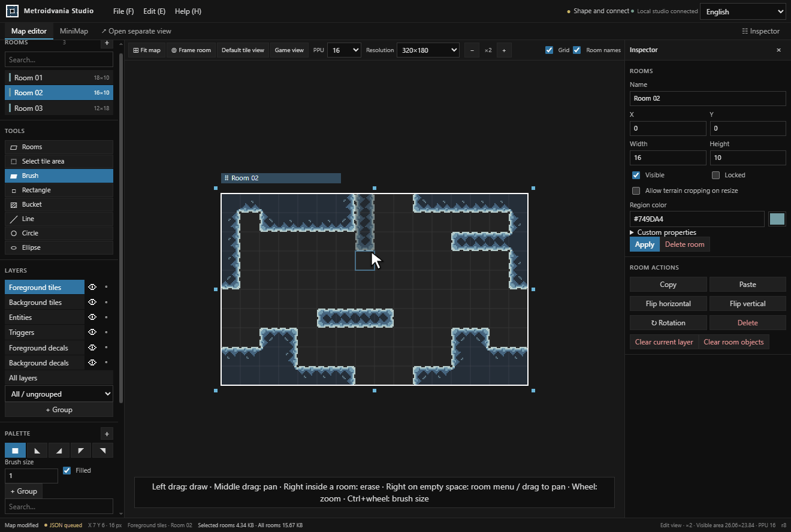The width and height of the screenshot is (791, 532).
Task: Select the Rectangle tool
Action: (x=59, y=190)
